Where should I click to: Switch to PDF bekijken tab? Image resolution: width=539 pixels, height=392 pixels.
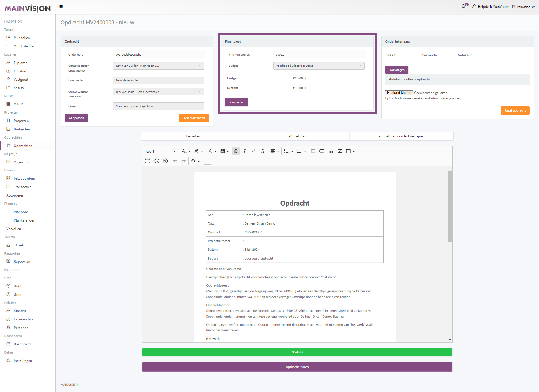click(297, 136)
